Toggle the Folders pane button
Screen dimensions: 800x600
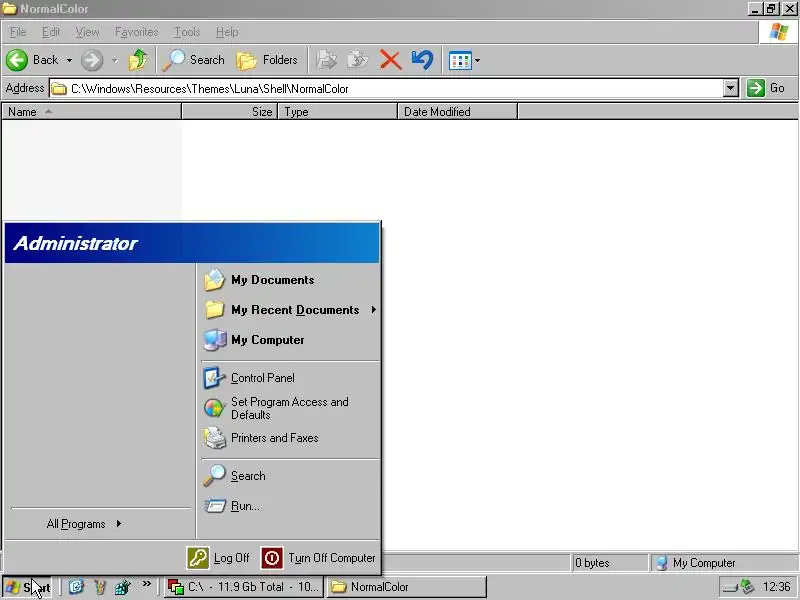tap(267, 60)
